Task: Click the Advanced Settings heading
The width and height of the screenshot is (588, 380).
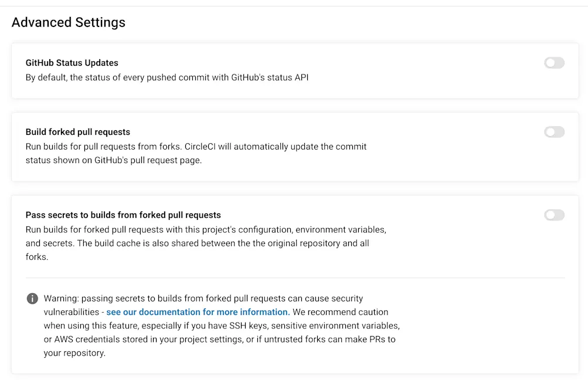Action: [x=68, y=22]
